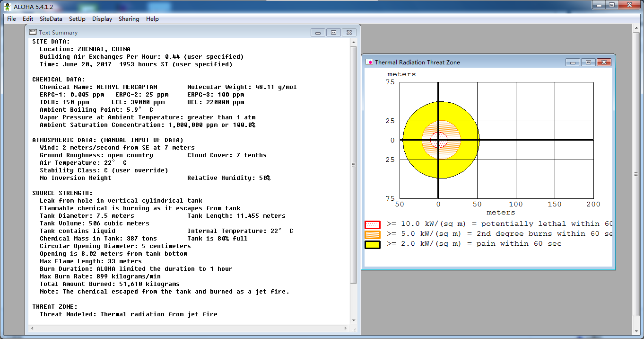Open the Edit menu
Viewport: 644px width, 339px height.
point(28,19)
